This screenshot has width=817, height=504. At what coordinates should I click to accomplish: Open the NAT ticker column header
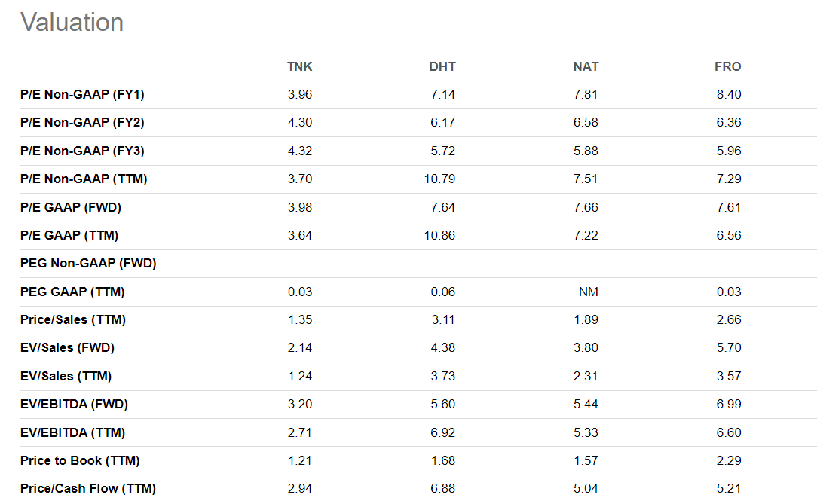pyautogui.click(x=586, y=66)
